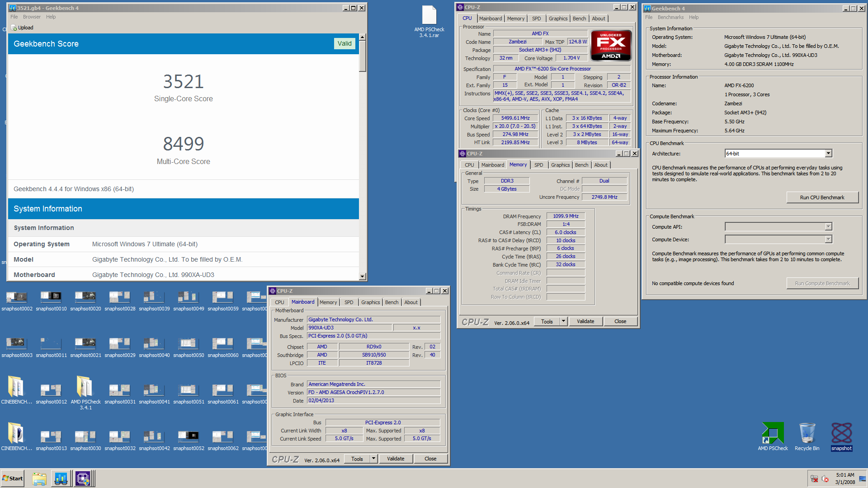Click Validate in the memory CPU-Z window

(x=585, y=321)
